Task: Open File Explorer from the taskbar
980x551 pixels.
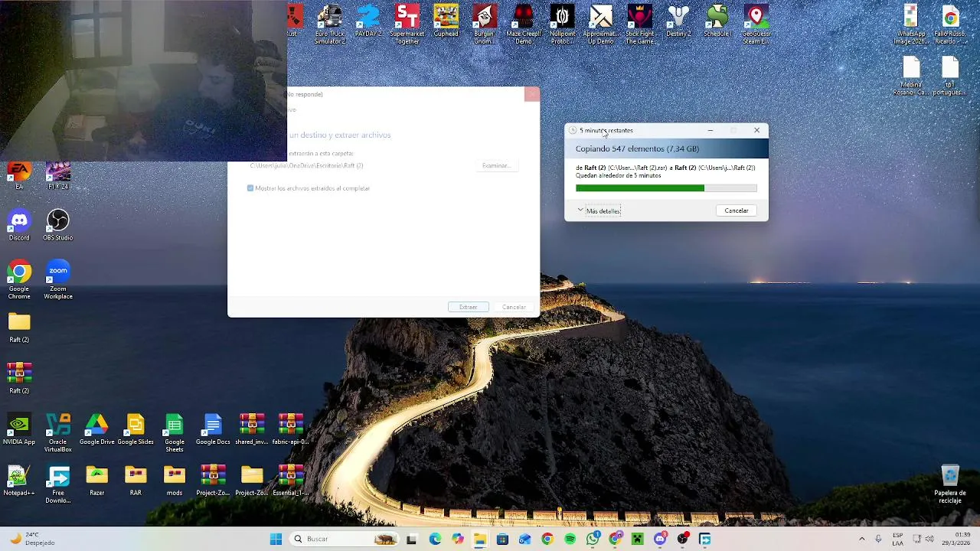Action: click(x=480, y=539)
